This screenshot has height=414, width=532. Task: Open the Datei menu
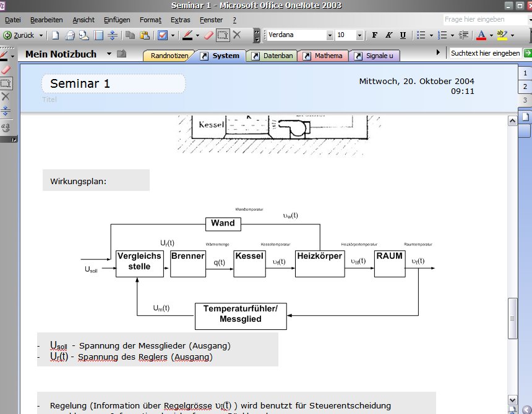(x=13, y=20)
